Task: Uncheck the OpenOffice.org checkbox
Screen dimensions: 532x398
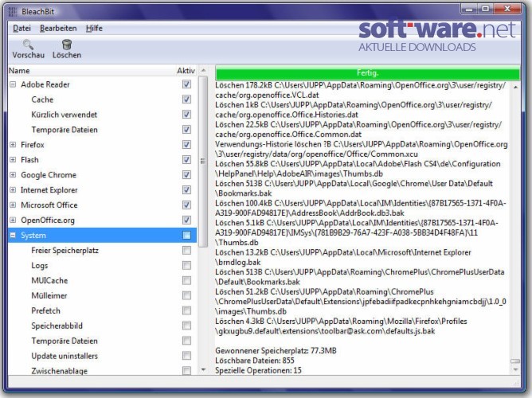Action: coord(186,220)
